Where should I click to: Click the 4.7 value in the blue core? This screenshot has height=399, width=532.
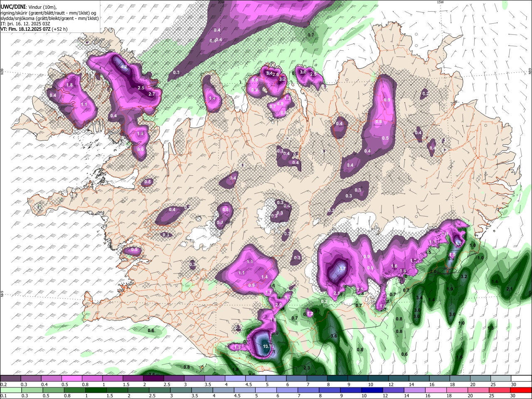click(x=342, y=269)
